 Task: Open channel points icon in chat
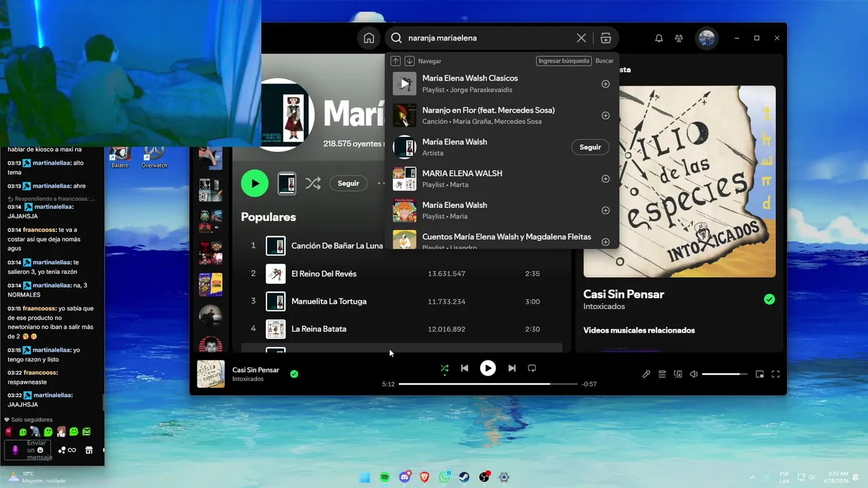click(x=68, y=450)
